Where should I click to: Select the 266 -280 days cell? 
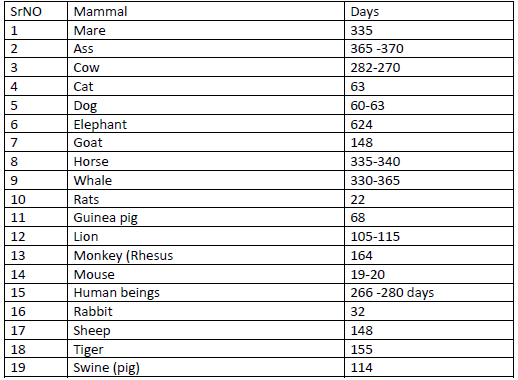(429, 292)
